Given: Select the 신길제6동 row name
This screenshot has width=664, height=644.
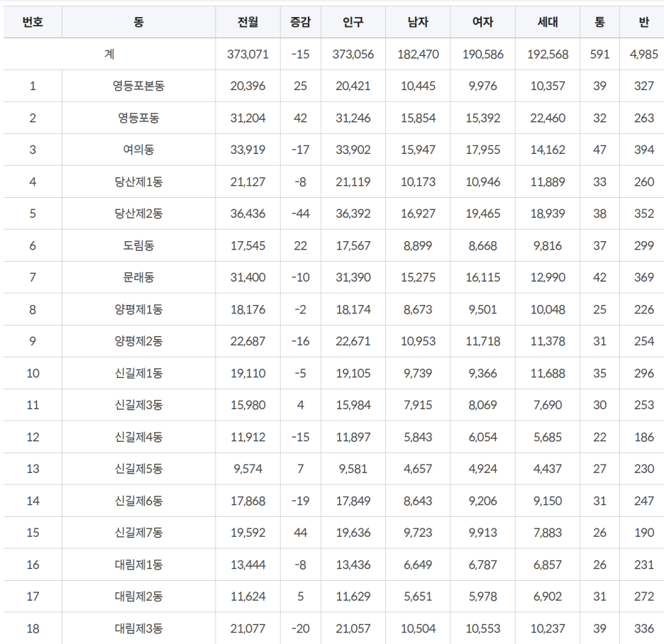Looking at the screenshot, I should 138,501.
